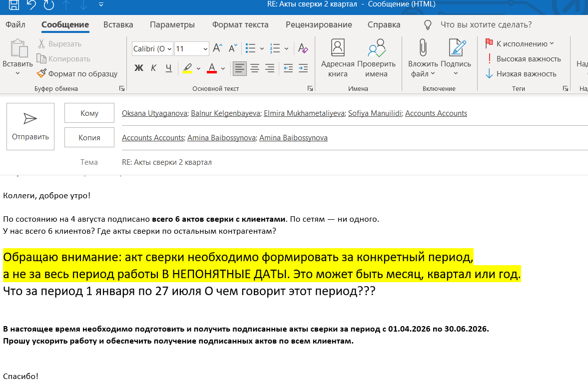This screenshot has height=385, width=588.
Task: Activate Формат по образцу brush
Action: click(77, 74)
